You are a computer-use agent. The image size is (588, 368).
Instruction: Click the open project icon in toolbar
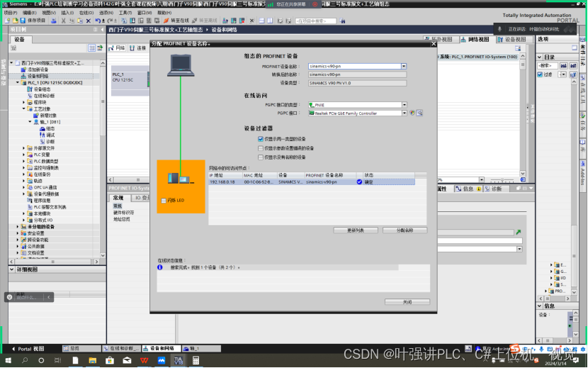coord(16,21)
